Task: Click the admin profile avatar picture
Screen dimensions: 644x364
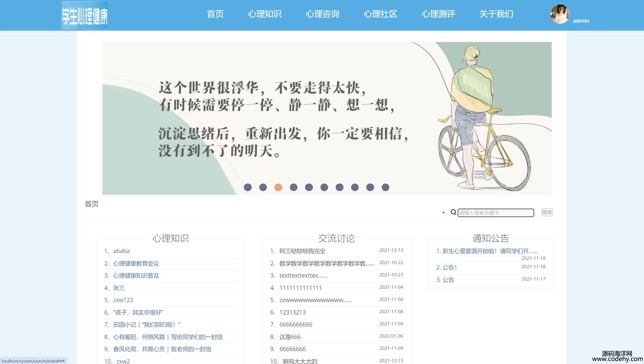Action: click(x=560, y=14)
